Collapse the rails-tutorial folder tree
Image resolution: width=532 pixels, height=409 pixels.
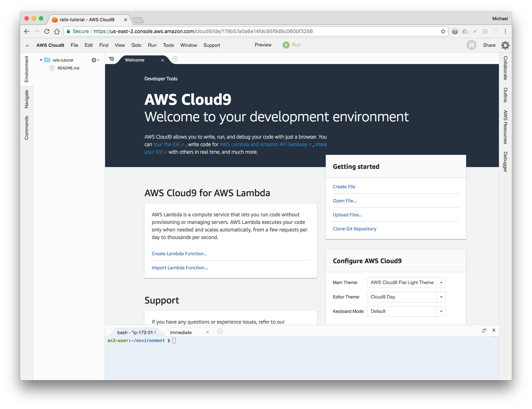pyautogui.click(x=41, y=60)
